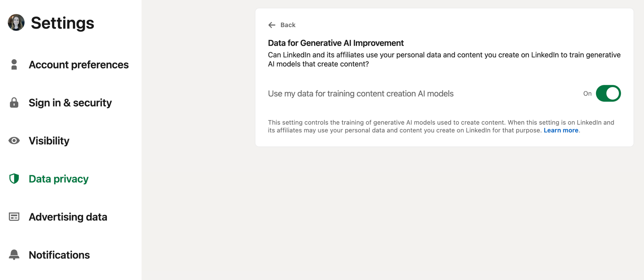Viewport: 644px width, 280px height.
Task: Go to the Visibility settings
Action: [49, 141]
